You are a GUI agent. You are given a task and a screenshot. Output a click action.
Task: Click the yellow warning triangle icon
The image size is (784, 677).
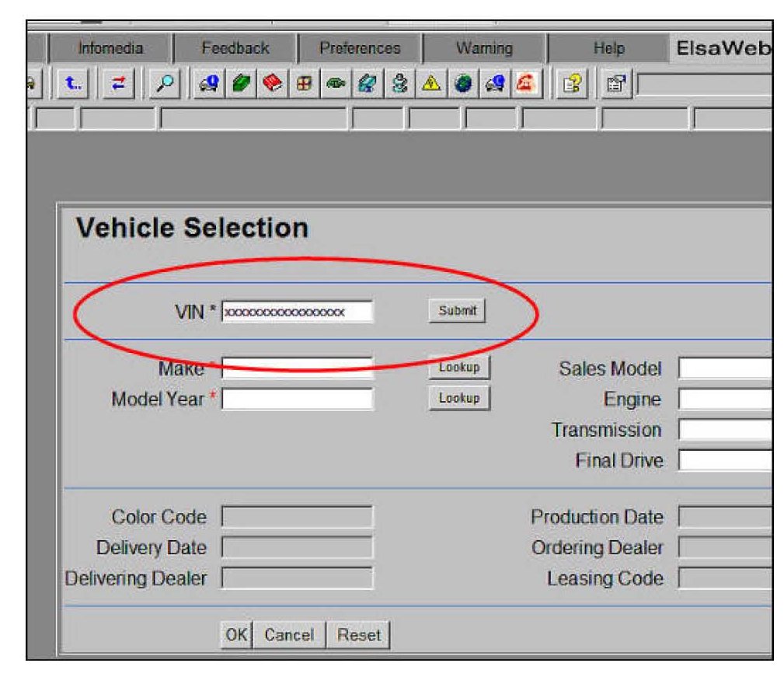pyautogui.click(x=429, y=83)
